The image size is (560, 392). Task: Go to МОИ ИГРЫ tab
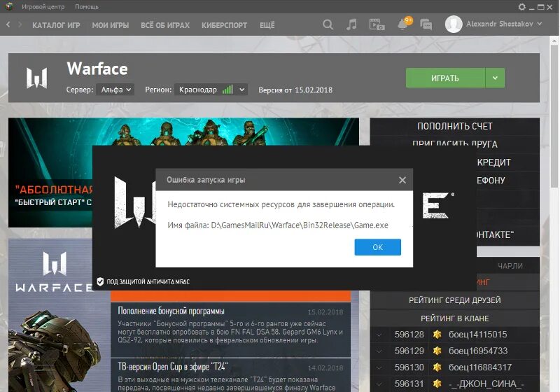click(x=111, y=25)
